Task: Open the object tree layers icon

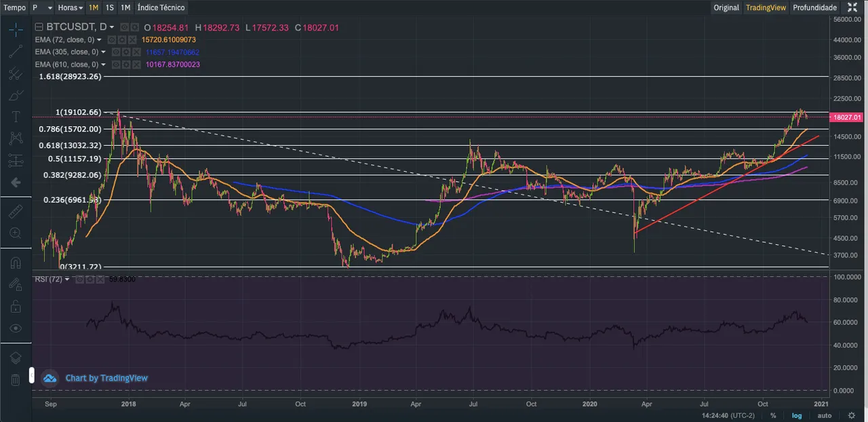Action: (15, 358)
